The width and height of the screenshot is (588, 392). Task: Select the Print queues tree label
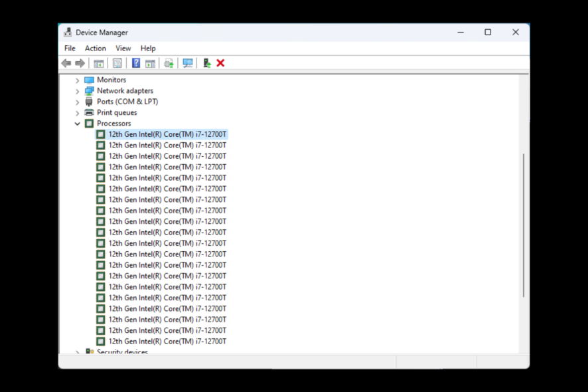coord(117,113)
